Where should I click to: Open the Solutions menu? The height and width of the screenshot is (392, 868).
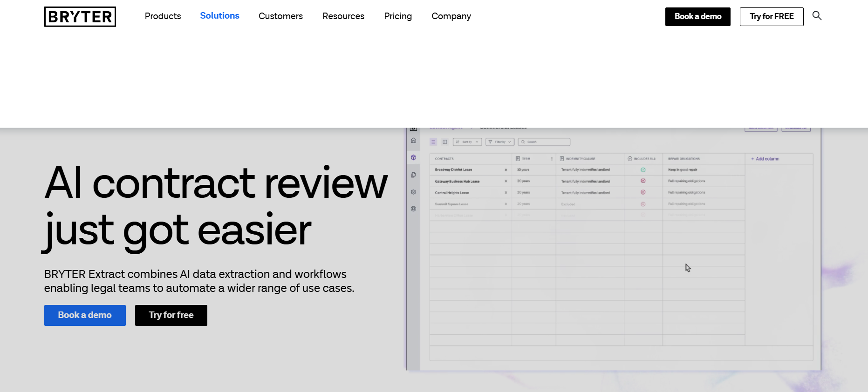[220, 16]
